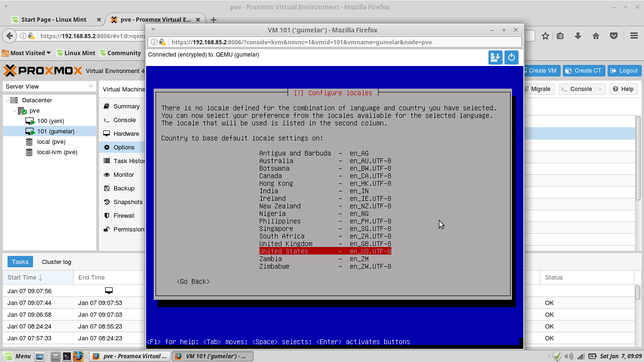This screenshot has height=362, width=644.
Task: Select <Go Back> in the locale installer
Action: click(193, 281)
